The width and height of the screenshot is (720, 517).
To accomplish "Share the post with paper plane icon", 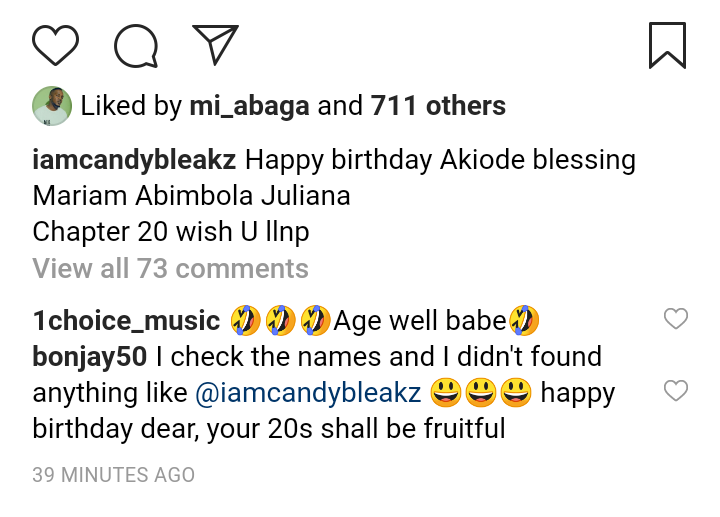I will pyautogui.click(x=215, y=45).
